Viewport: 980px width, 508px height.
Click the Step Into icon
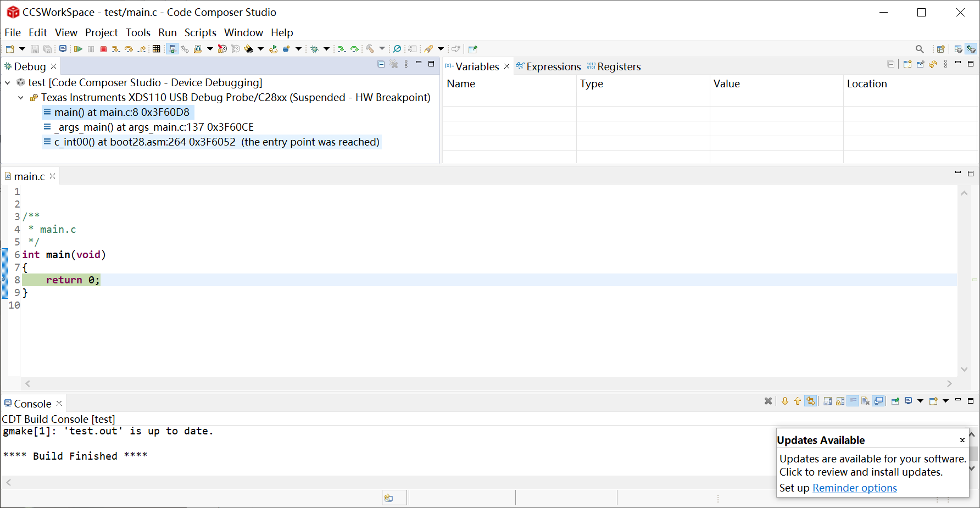pos(116,49)
